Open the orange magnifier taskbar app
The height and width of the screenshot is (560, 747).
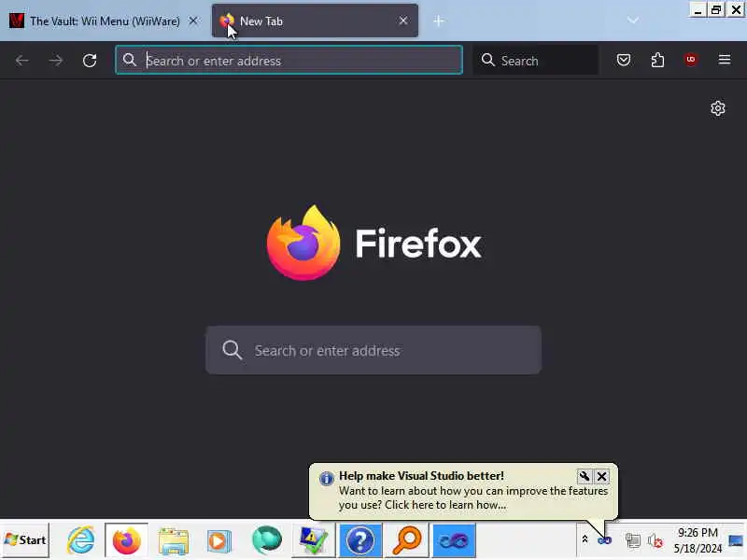coord(407,540)
